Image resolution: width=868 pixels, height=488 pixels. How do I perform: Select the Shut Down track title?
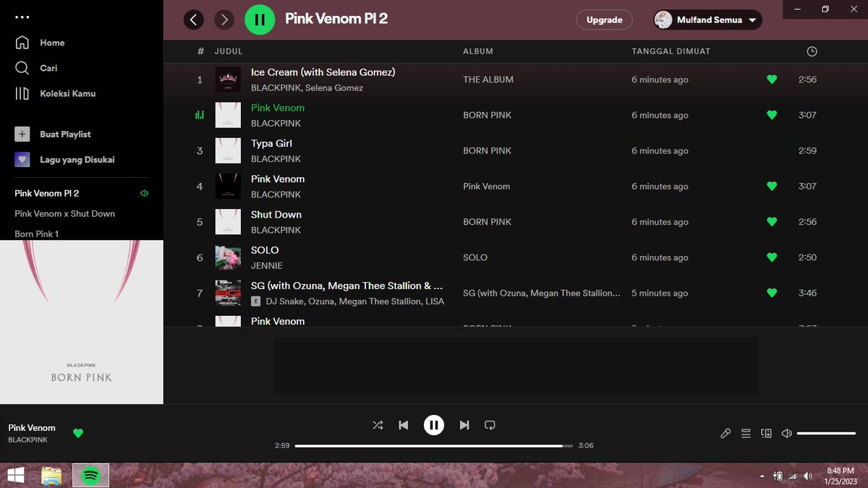coord(276,215)
